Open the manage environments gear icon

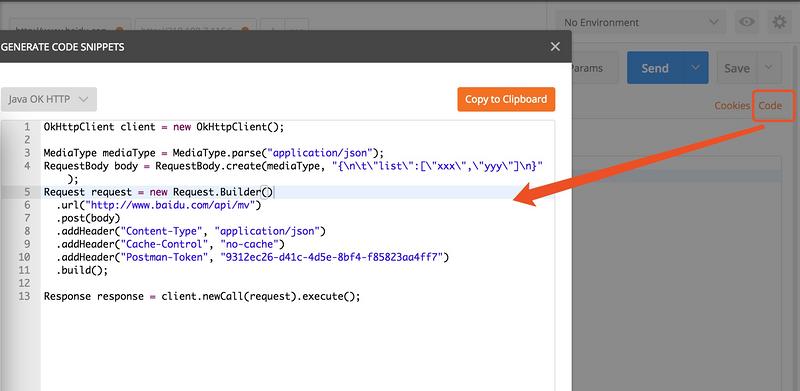click(779, 22)
